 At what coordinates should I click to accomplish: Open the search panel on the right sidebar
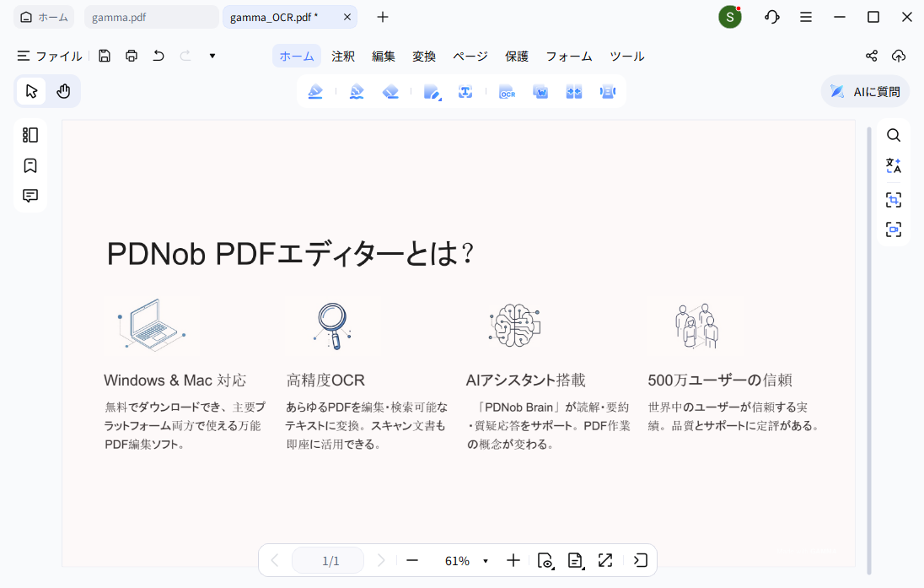[893, 135]
